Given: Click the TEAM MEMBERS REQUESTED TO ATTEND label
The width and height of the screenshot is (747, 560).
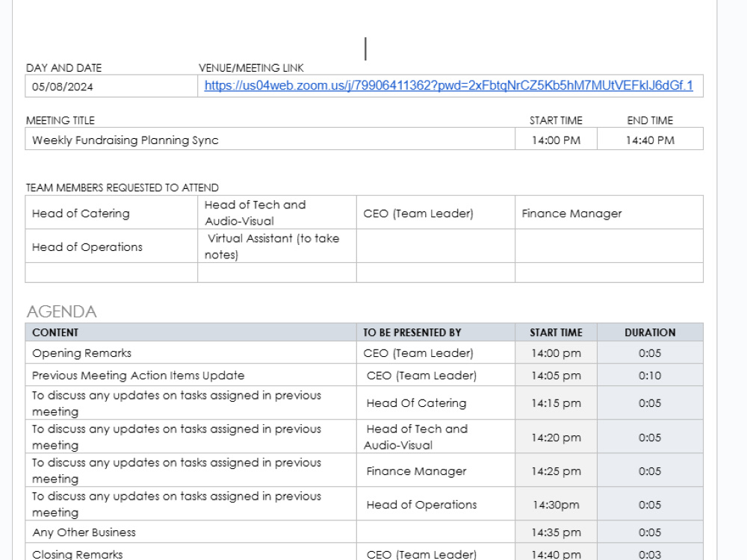Looking at the screenshot, I should 122,187.
